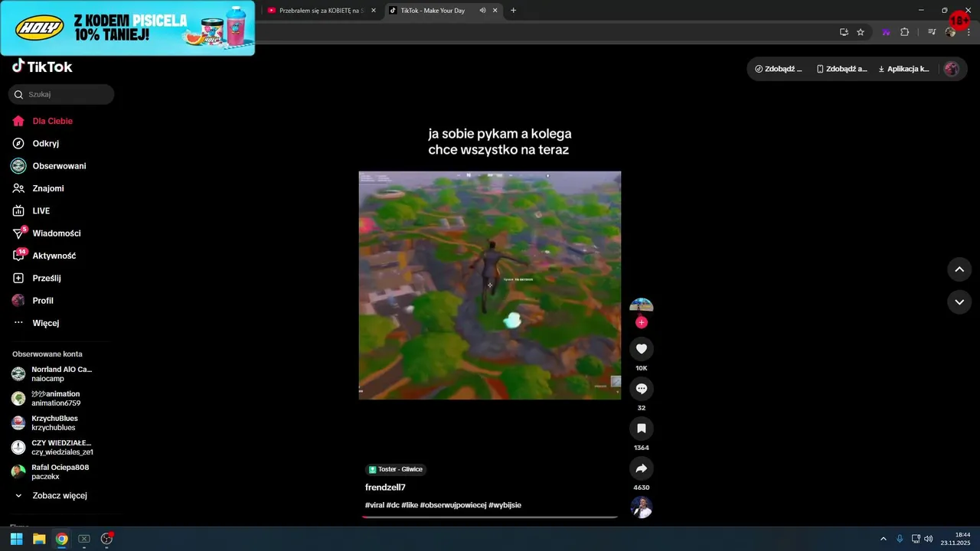980x551 pixels.
Task: Click the HOLY promo banner
Action: click(127, 28)
